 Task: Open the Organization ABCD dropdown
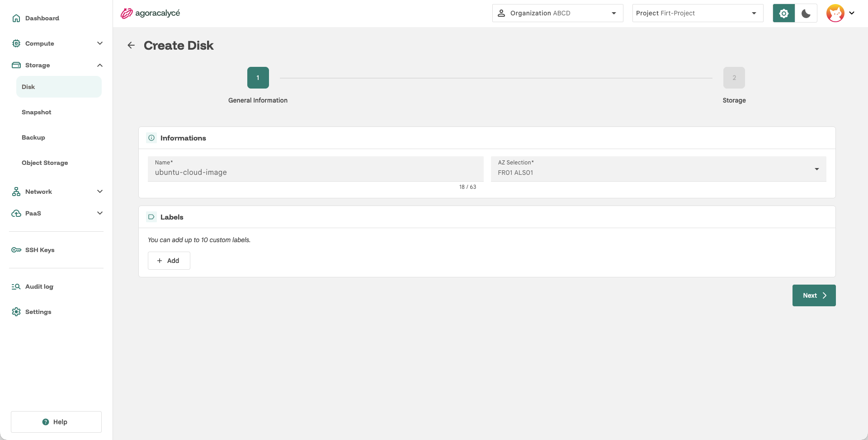(x=557, y=13)
